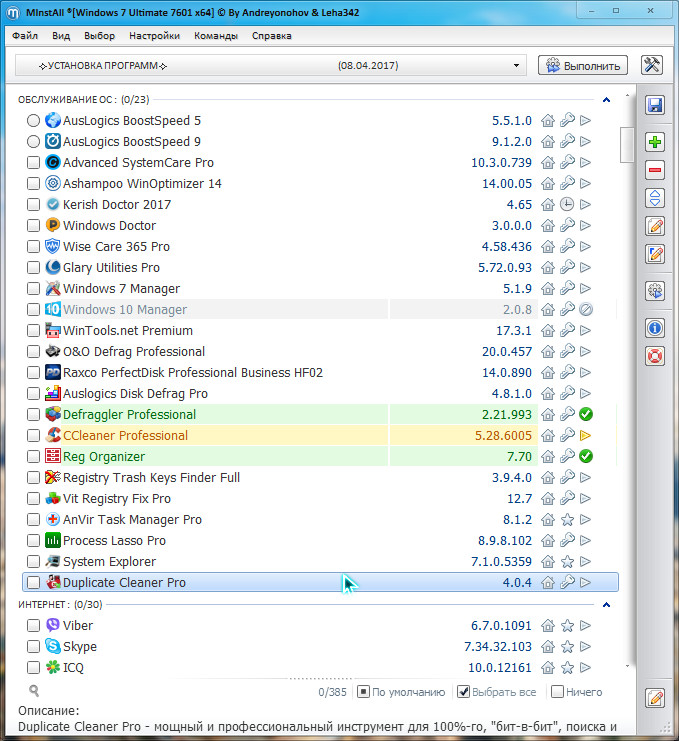Click the red lifebuoy help icon
679x741 pixels.
click(x=655, y=356)
